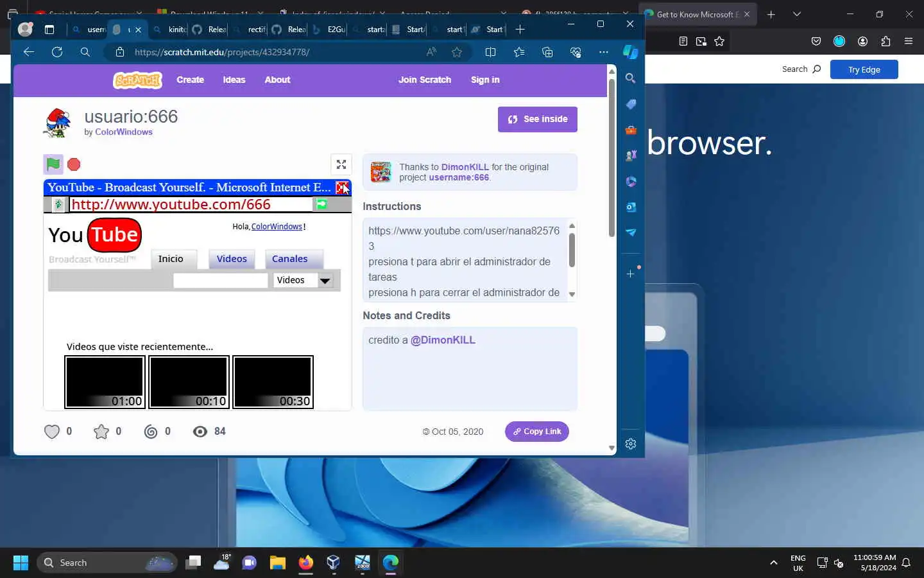Open Edge tab actions menu icon
Viewport: 924px width, 578px height.
click(x=49, y=29)
